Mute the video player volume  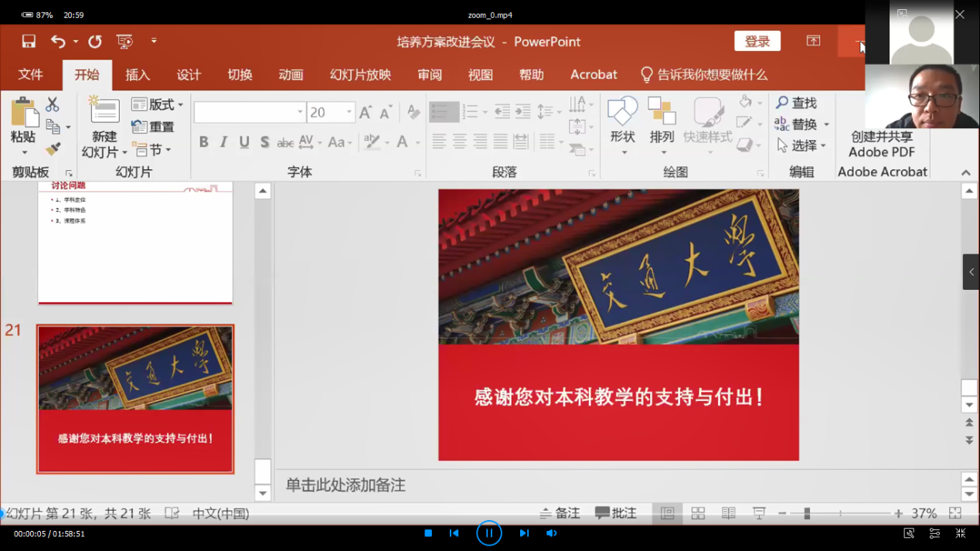pyautogui.click(x=551, y=533)
